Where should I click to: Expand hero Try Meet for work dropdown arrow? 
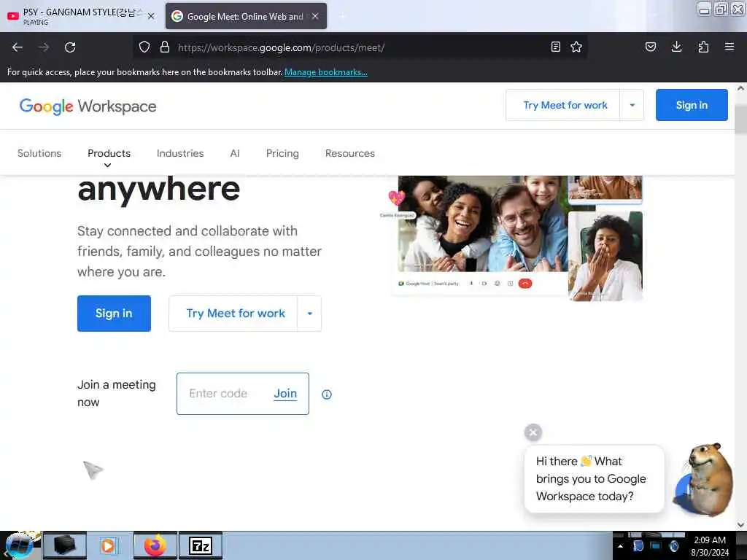[x=309, y=314]
